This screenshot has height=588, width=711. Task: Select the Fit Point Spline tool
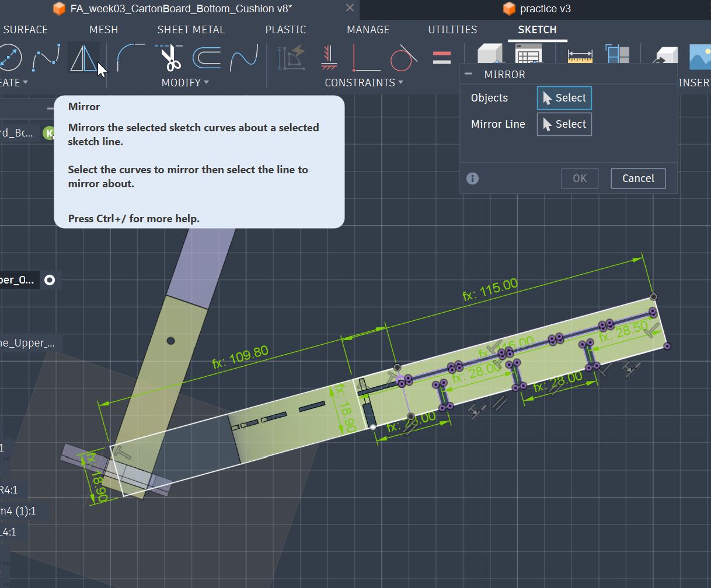[47, 58]
